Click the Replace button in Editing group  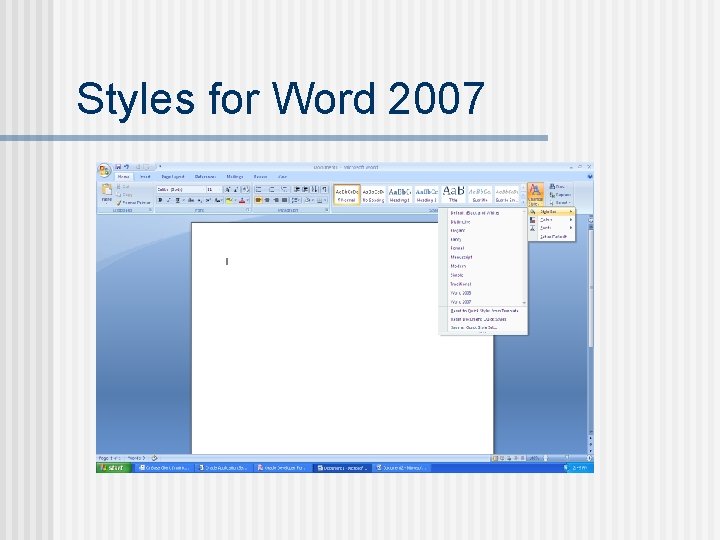pyautogui.click(x=560, y=195)
